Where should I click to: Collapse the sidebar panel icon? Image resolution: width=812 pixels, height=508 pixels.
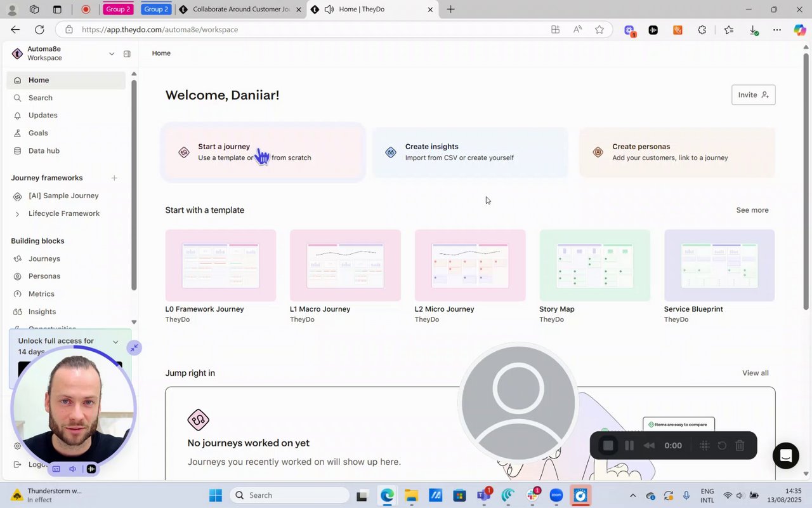point(127,54)
